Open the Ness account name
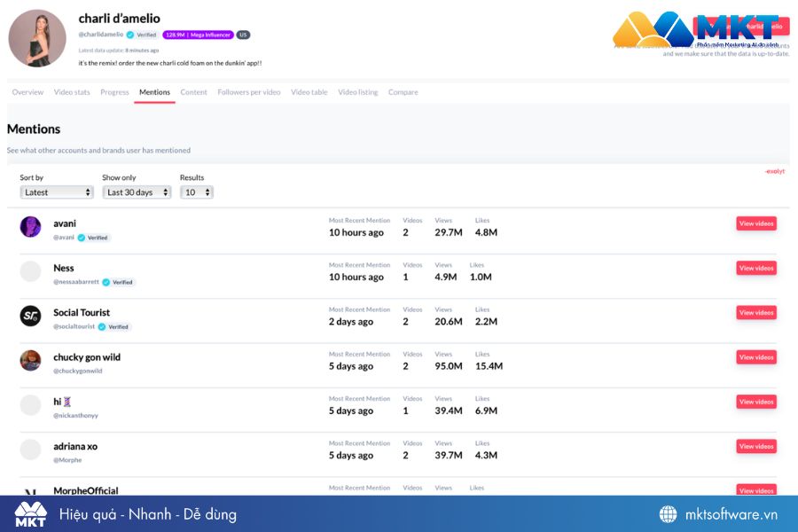This screenshot has height=532, width=798. click(x=64, y=268)
